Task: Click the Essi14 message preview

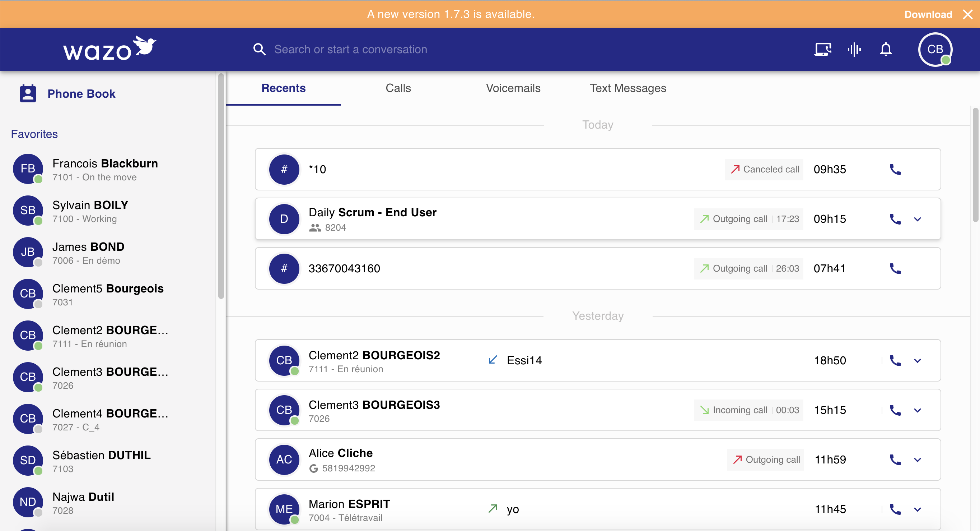Action: tap(524, 360)
